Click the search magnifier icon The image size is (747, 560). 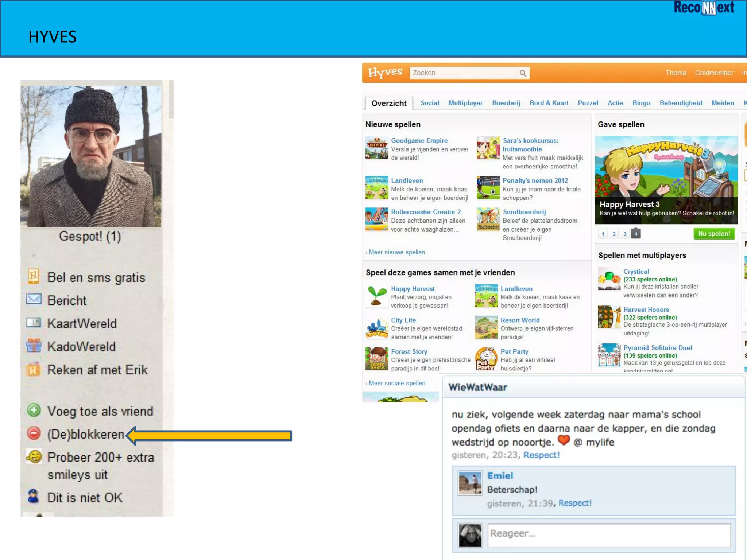(523, 73)
